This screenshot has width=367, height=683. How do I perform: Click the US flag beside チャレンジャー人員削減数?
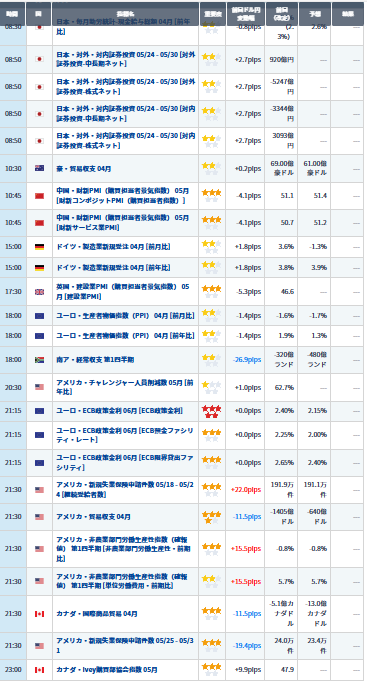[x=39, y=387]
